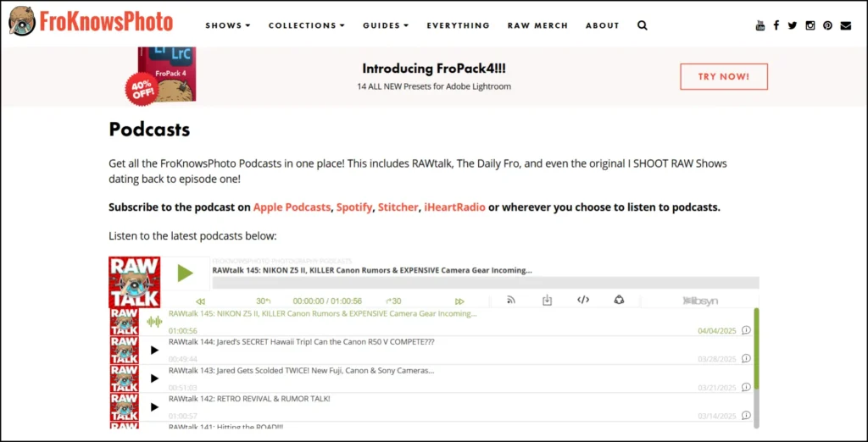The image size is (868, 442).
Task: Open the Everything menu item
Action: point(458,25)
